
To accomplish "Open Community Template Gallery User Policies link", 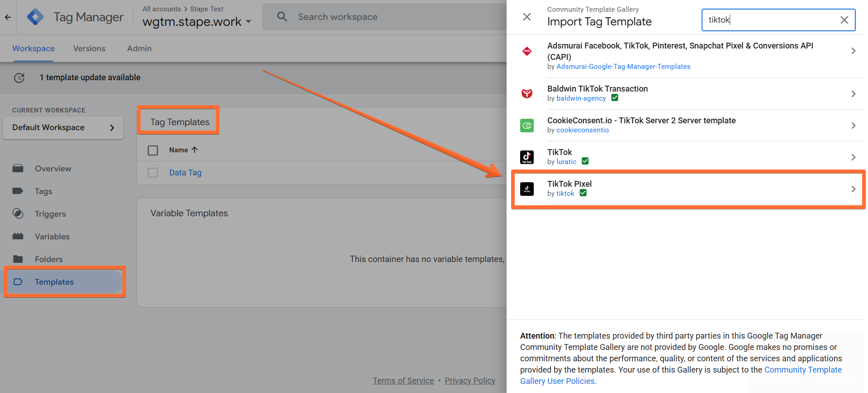I will (x=681, y=375).
